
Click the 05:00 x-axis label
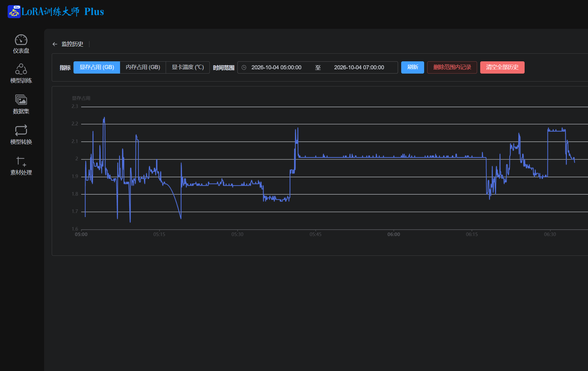tap(81, 235)
